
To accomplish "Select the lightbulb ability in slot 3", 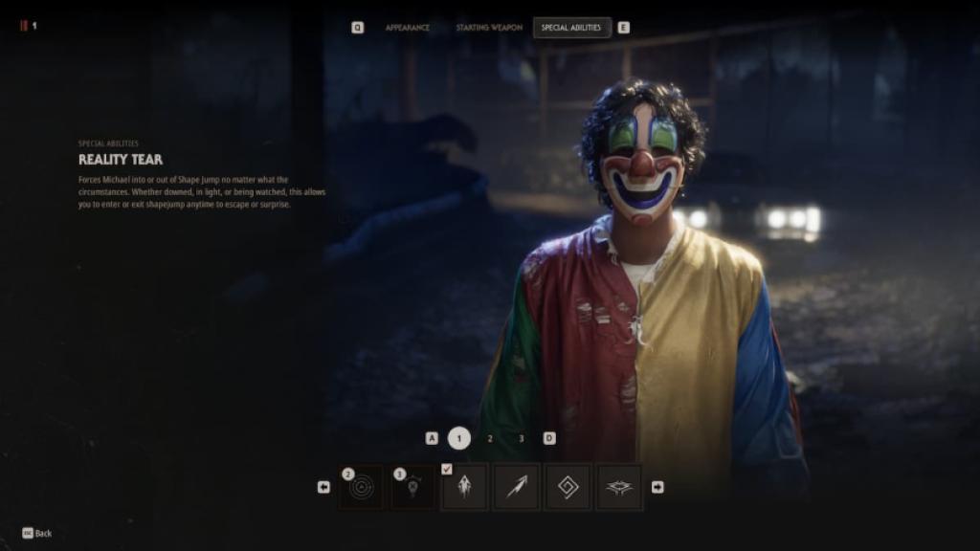I will pos(413,487).
